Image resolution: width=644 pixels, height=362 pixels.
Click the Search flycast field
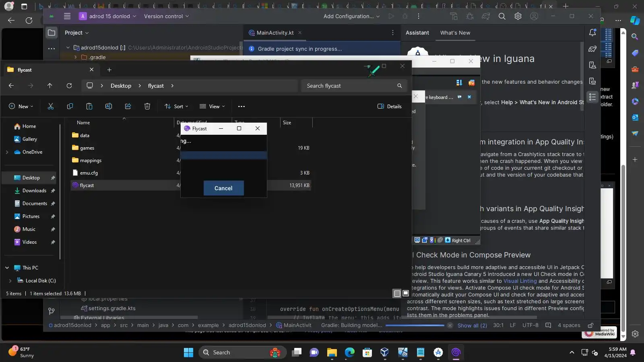tap(353, 86)
